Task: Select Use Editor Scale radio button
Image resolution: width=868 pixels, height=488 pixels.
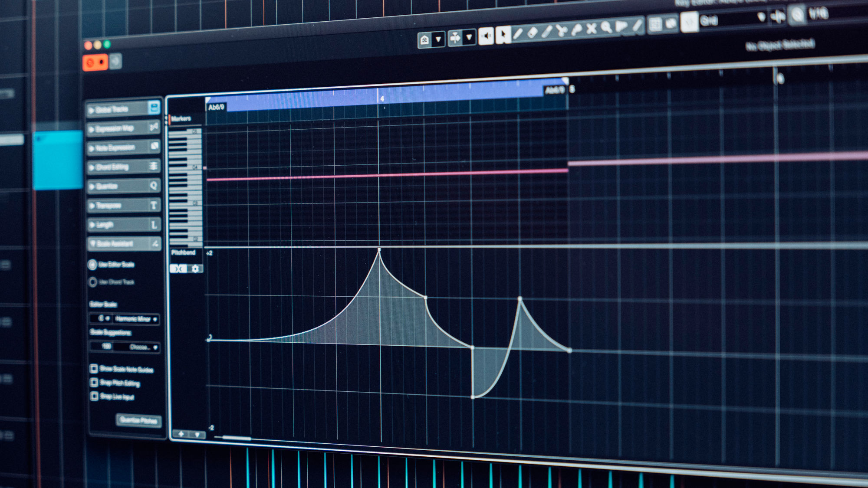Action: [x=92, y=264]
